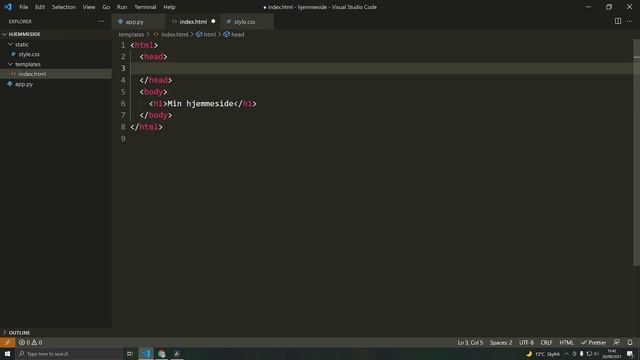640x360 pixels.
Task: Click the VS Code taskbar icon
Action: [x=146, y=354]
